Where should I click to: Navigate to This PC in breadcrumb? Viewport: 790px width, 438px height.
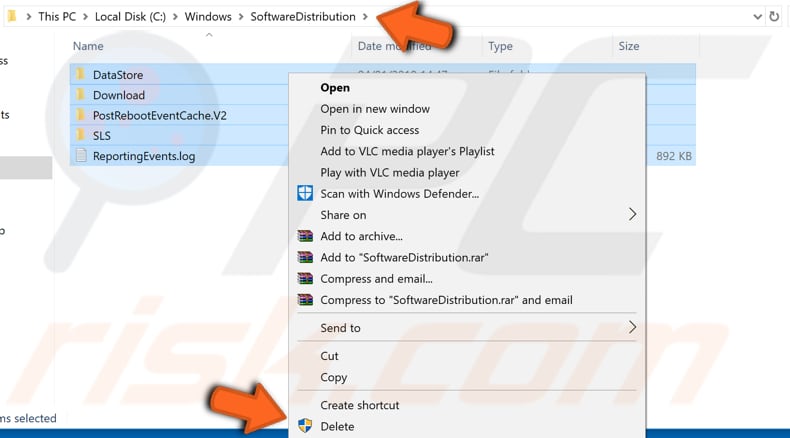tap(57, 17)
